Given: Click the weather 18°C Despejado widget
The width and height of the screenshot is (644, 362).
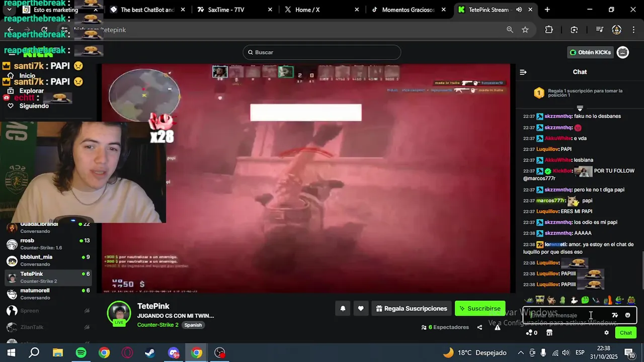Looking at the screenshot, I should 474,353.
